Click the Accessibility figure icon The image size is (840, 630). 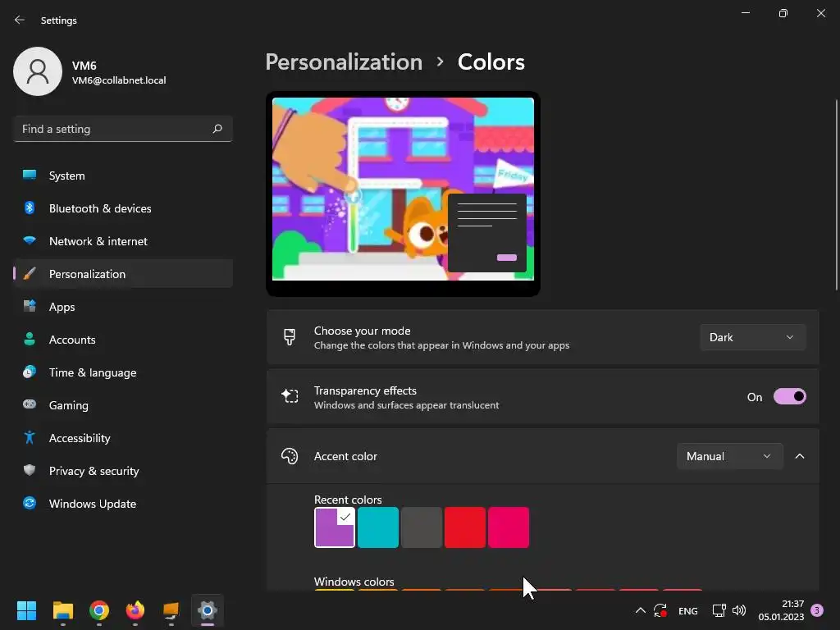pos(30,438)
